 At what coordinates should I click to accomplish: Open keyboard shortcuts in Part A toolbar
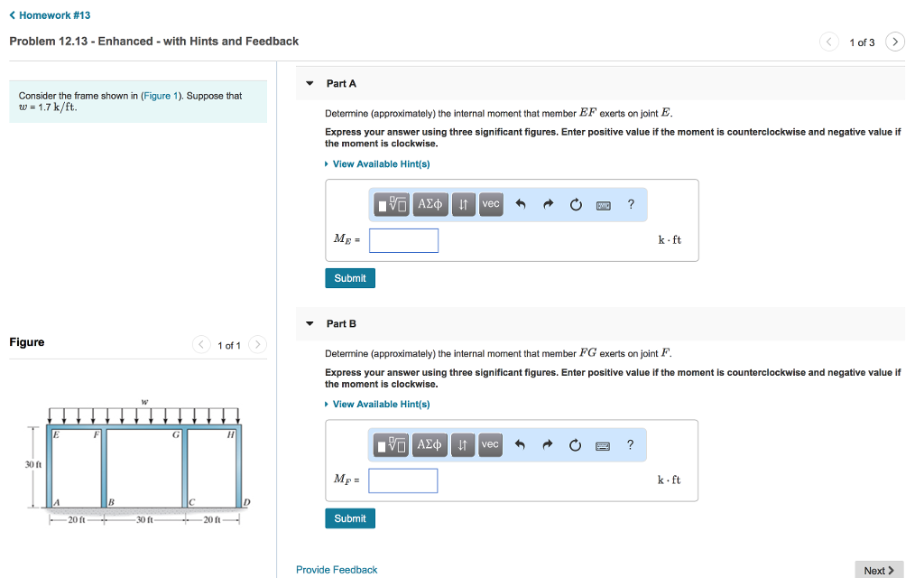click(604, 206)
